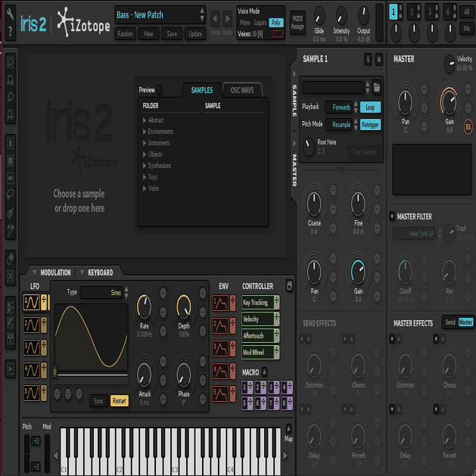
Task: Select the eraser tool
Action: tap(11, 259)
